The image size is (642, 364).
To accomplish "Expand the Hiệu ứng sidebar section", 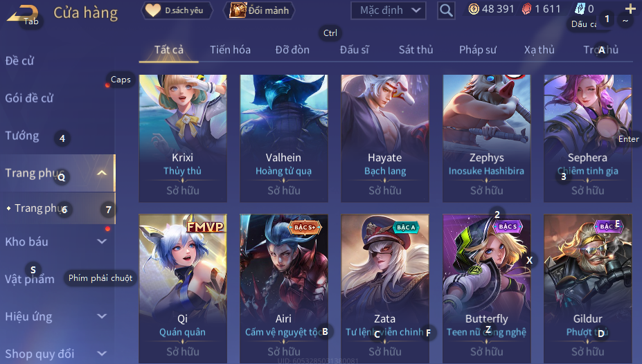I will (x=102, y=316).
